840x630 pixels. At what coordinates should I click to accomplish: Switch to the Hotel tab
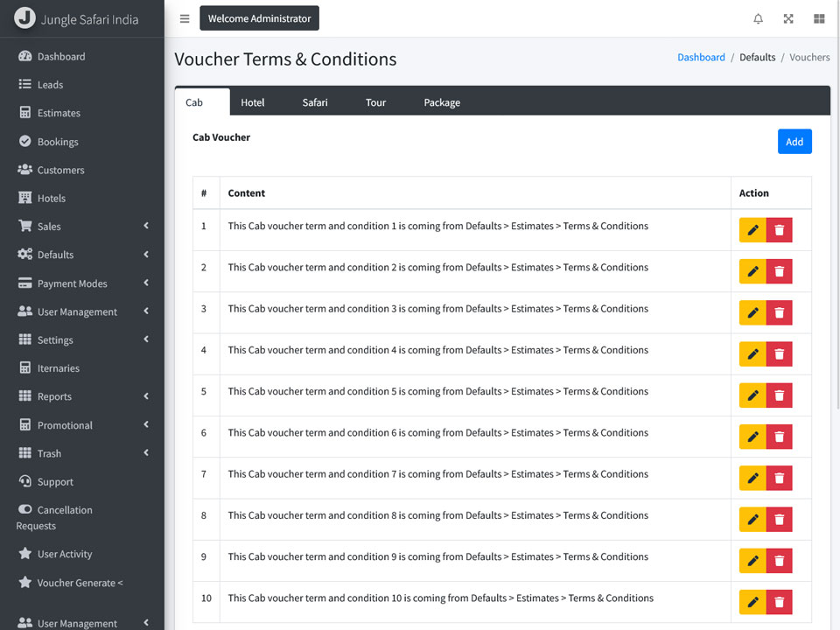coord(252,102)
